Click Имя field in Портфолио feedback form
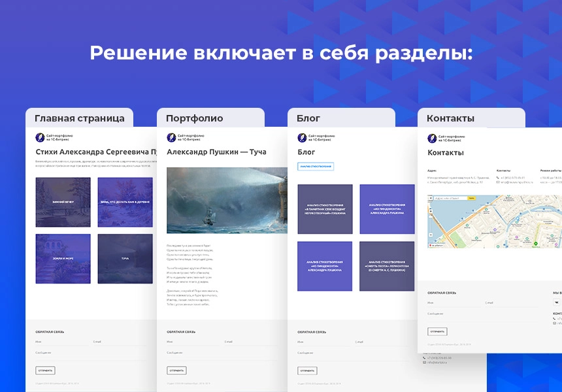This screenshot has height=392, width=562. tap(193, 342)
